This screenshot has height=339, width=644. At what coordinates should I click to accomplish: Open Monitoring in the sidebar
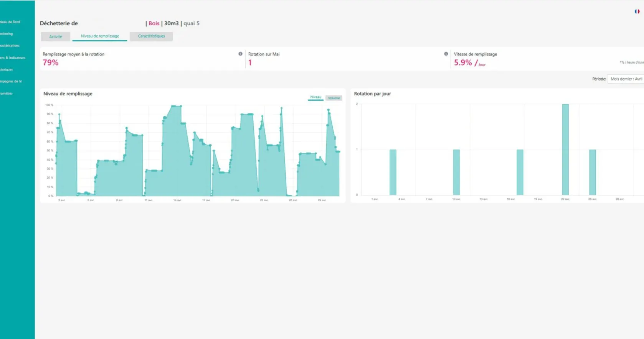click(x=7, y=34)
